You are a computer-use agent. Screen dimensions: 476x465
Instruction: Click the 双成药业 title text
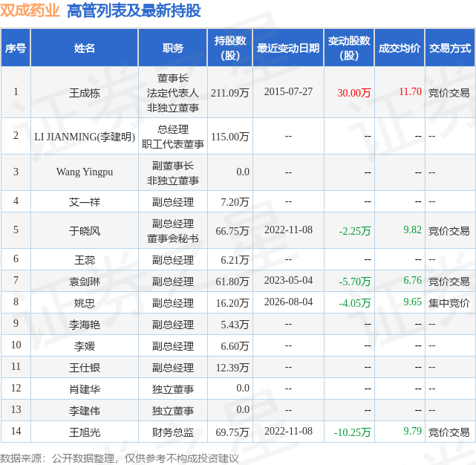(x=30, y=11)
